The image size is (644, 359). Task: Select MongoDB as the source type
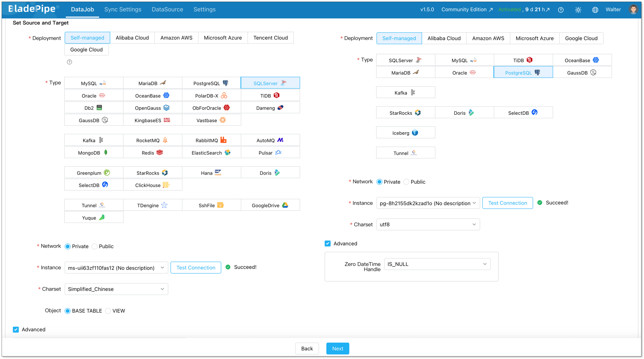click(94, 153)
